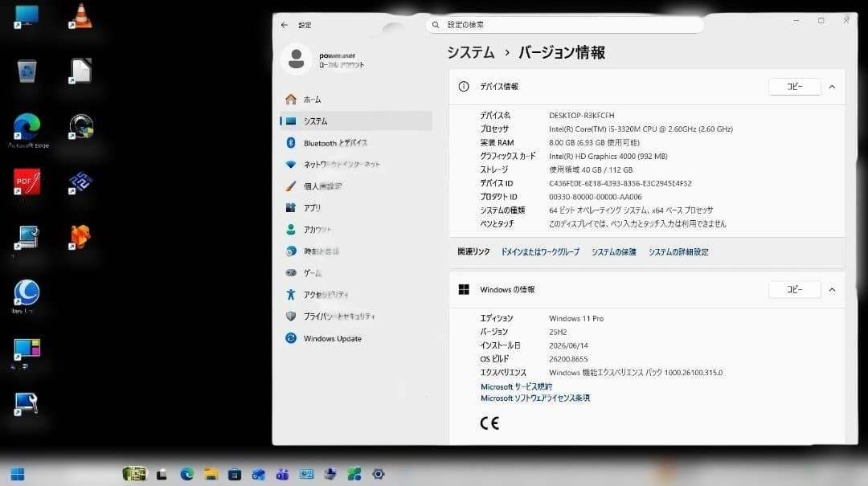Screen dimensions: 868x486
Task: Select システム in the Settings sidebar
Action: [x=356, y=121]
